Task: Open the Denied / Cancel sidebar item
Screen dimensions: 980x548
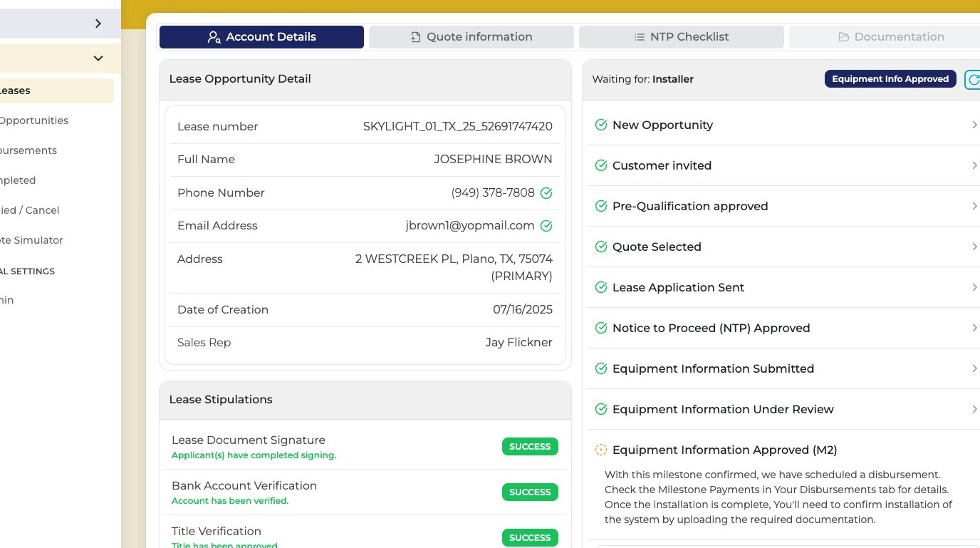Action: [x=30, y=210]
